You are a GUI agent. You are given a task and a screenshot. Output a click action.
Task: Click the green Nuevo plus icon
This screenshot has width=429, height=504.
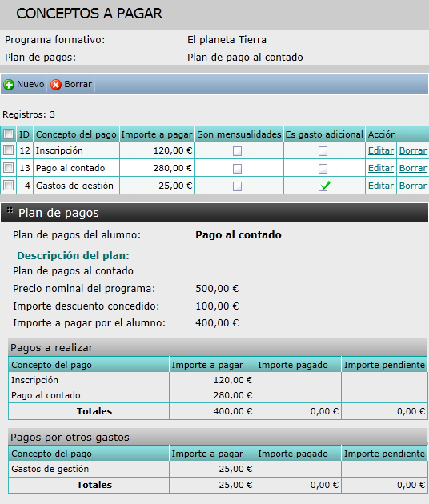pos(9,85)
